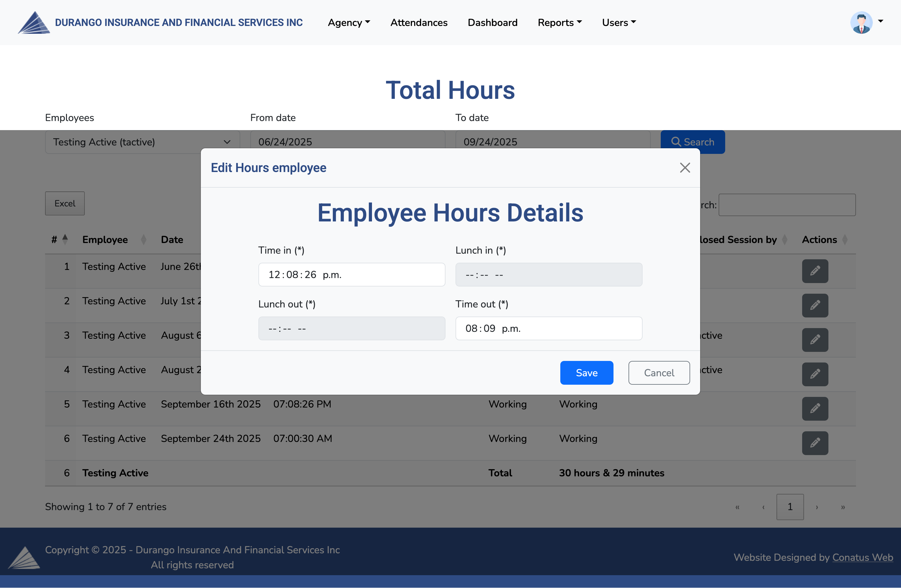Click the Time out field
901x588 pixels.
pyautogui.click(x=548, y=328)
